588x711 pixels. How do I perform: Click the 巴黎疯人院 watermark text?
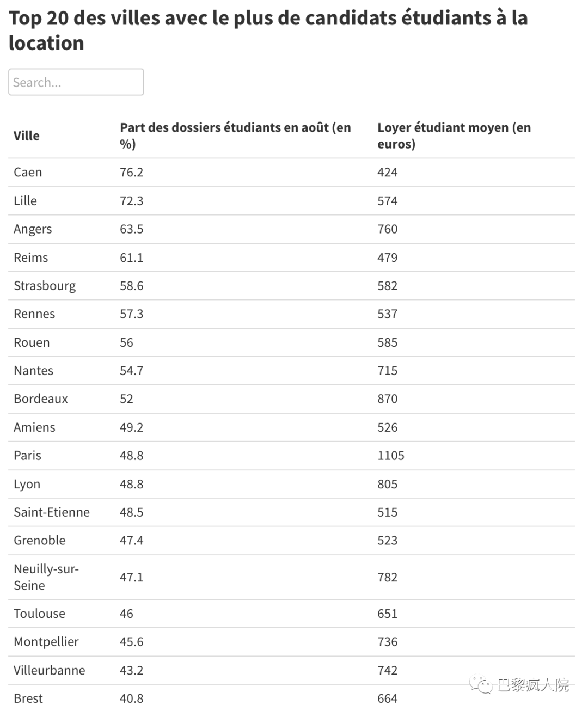(x=533, y=685)
